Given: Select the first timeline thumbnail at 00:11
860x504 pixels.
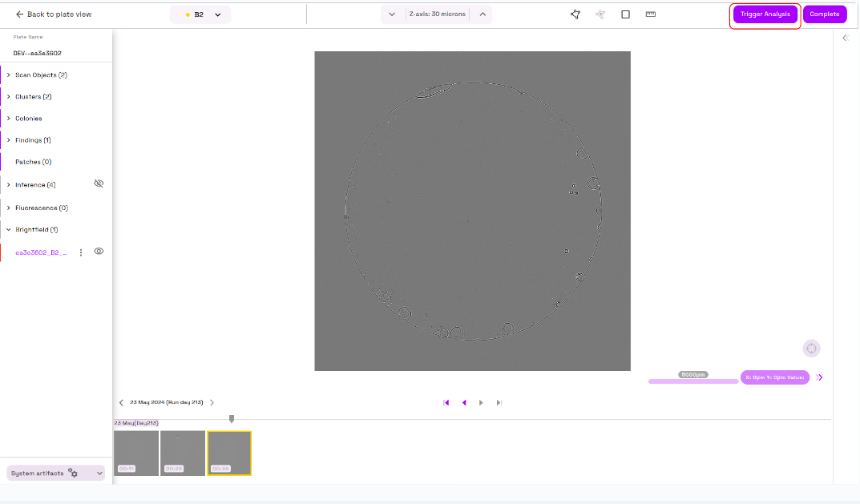Looking at the screenshot, I should pos(136,453).
